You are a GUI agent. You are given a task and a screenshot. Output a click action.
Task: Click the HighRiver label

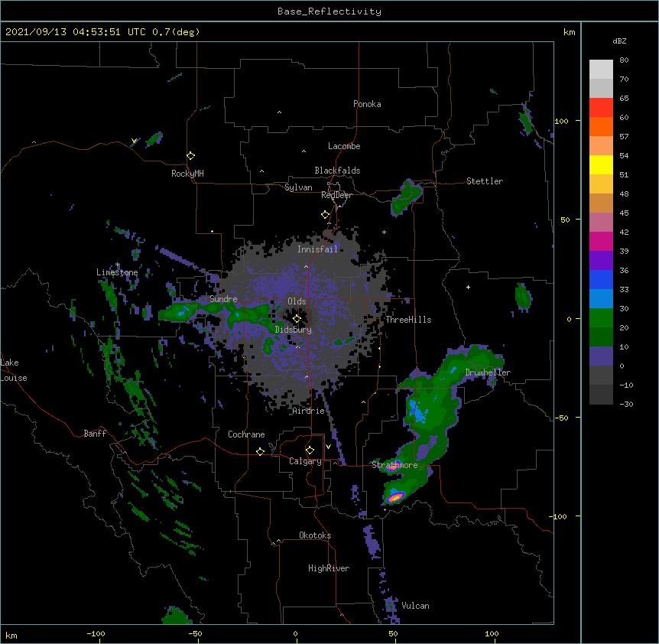coord(329,568)
